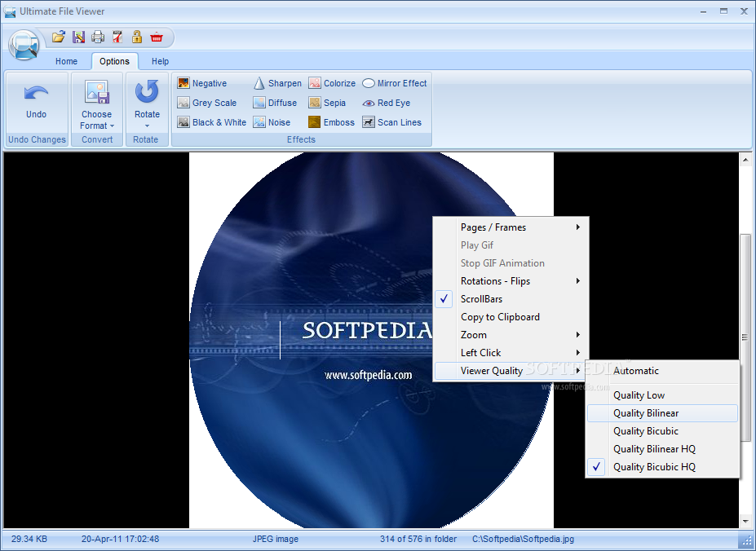Click Stop GIF Animation menu entry
The image size is (756, 551).
[x=511, y=263]
